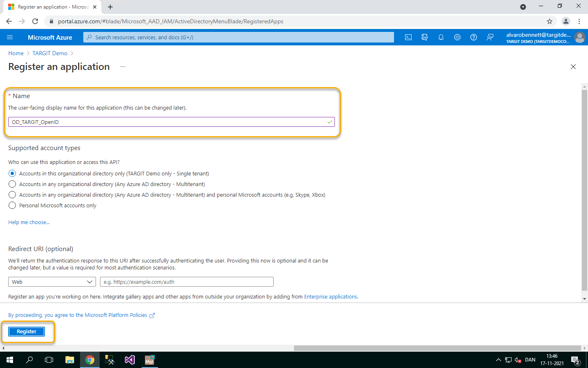Viewport: 588px width, 368px height.
Task: Close the Register an application blade
Action: pyautogui.click(x=573, y=67)
